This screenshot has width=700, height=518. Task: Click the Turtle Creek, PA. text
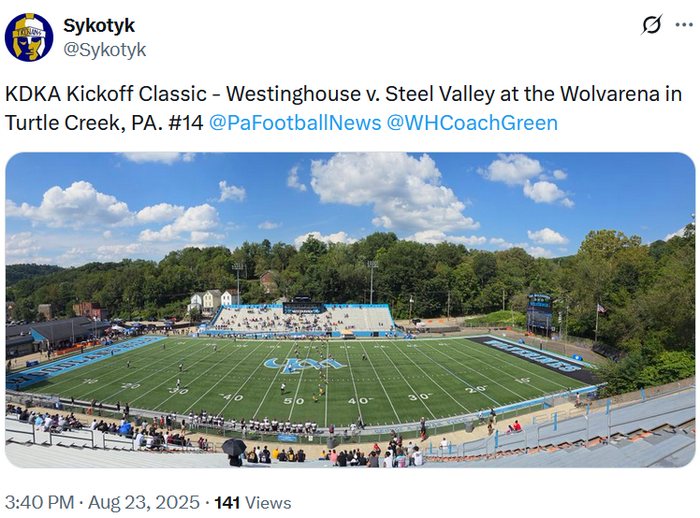tap(84, 123)
